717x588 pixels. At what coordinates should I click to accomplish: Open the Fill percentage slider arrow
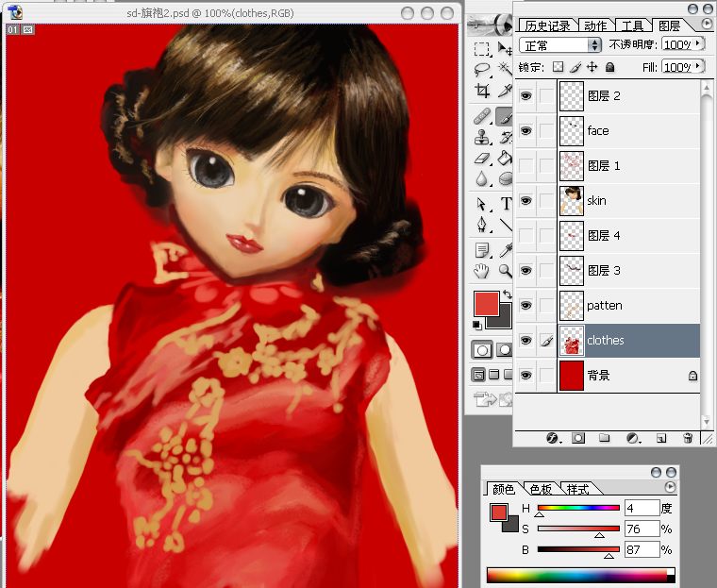click(x=699, y=66)
